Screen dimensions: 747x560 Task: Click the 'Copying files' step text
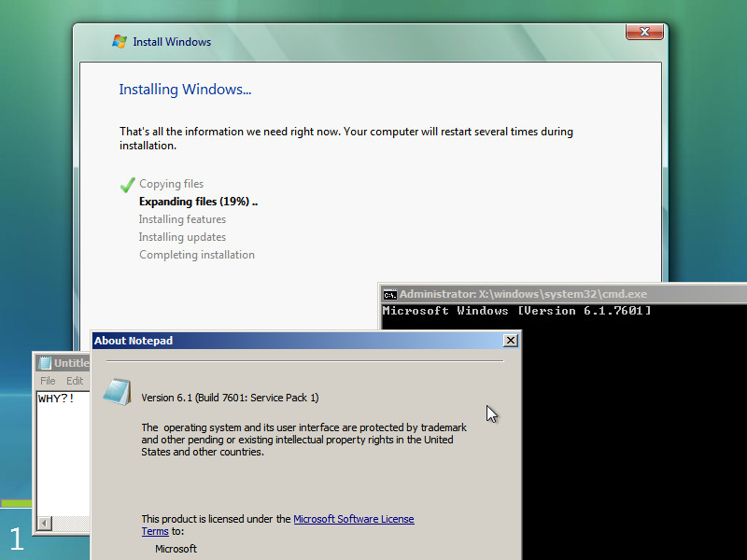(172, 184)
